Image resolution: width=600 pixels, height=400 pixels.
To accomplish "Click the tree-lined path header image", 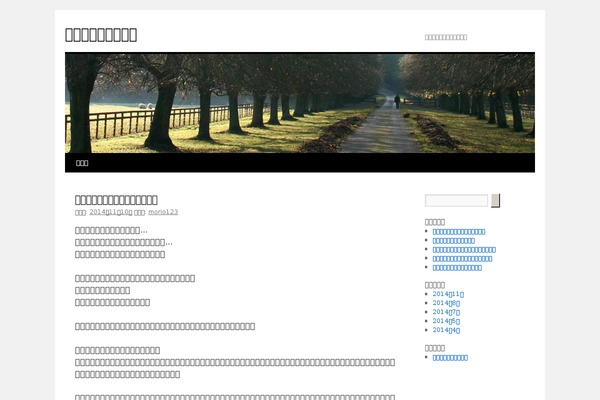I will [x=300, y=103].
